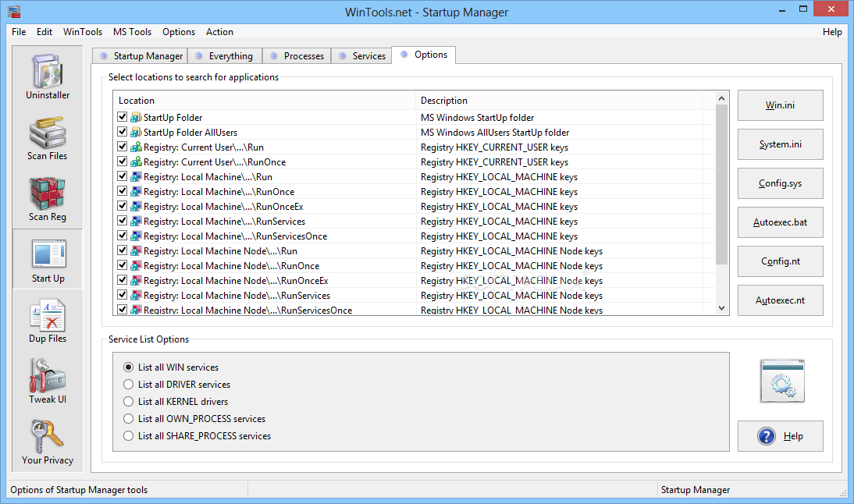The image size is (854, 504).
Task: Select the Start Up tool
Action: point(48,260)
